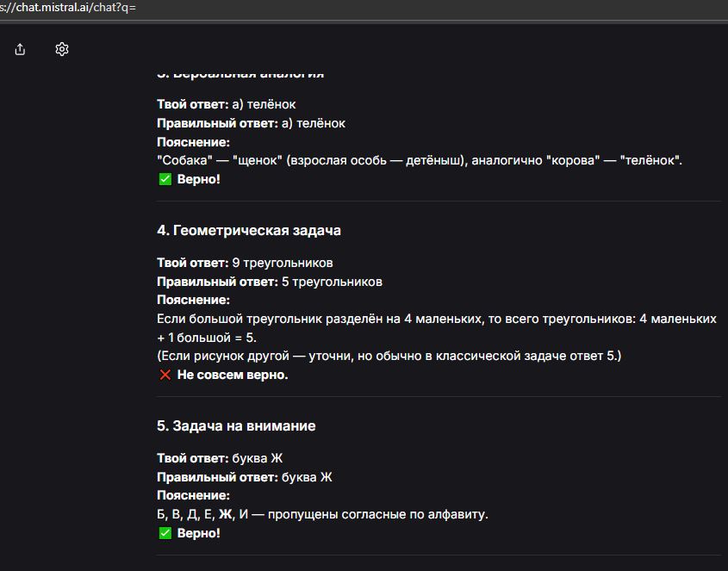Click the red cross beside 'Не совсем верно.'

[x=165, y=375]
